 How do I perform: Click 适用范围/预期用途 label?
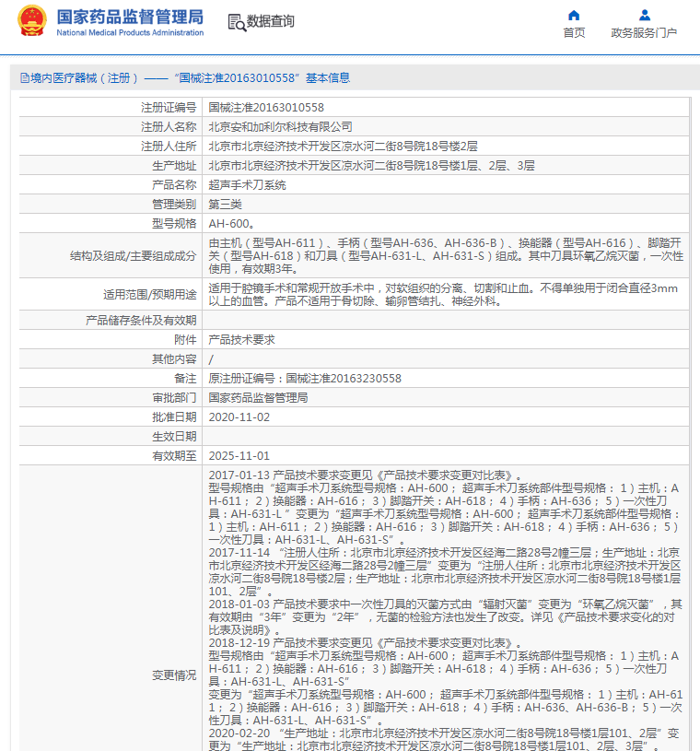[150, 295]
